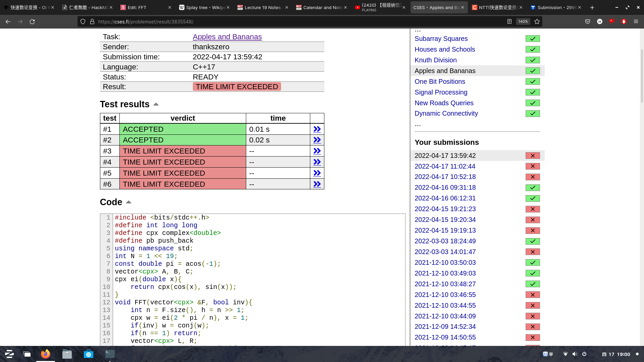Reload the current page
The image size is (644, 362).
tap(32, 21)
